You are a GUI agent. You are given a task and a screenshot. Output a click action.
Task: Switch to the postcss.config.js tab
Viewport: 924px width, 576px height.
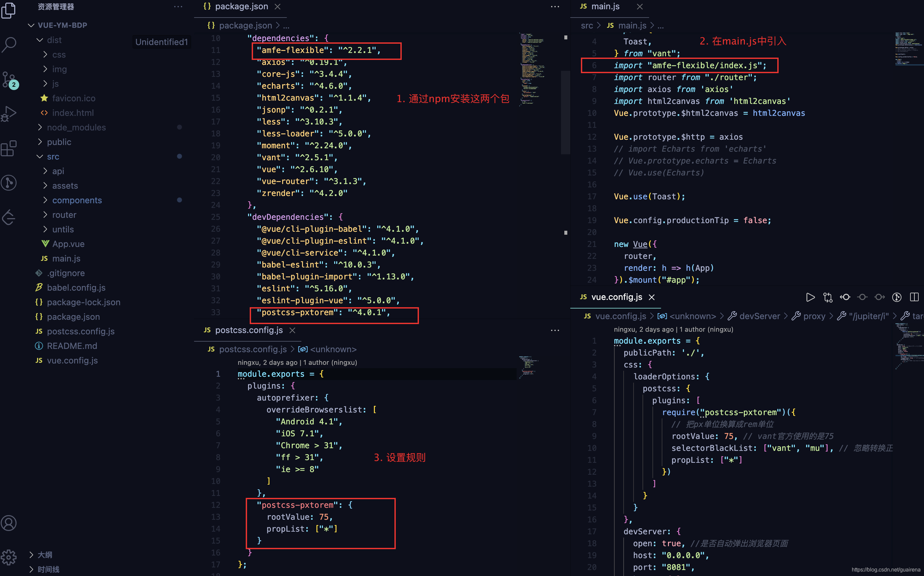tap(248, 330)
